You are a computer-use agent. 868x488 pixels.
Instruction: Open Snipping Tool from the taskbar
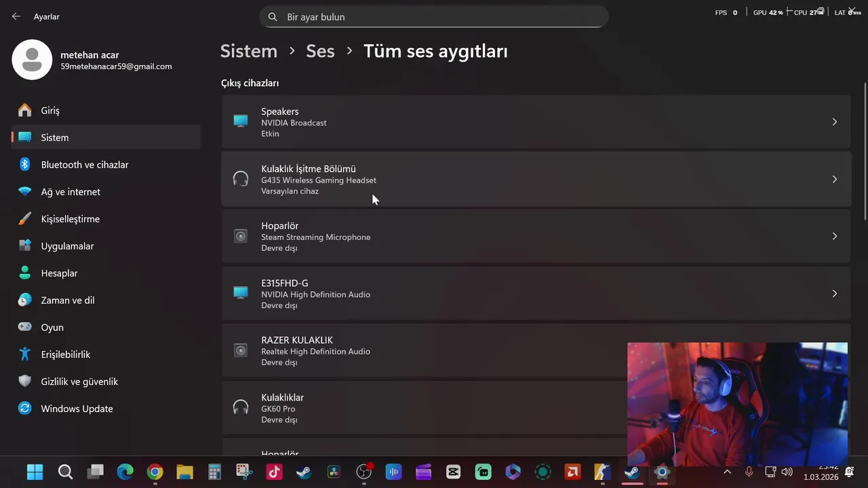point(245,472)
